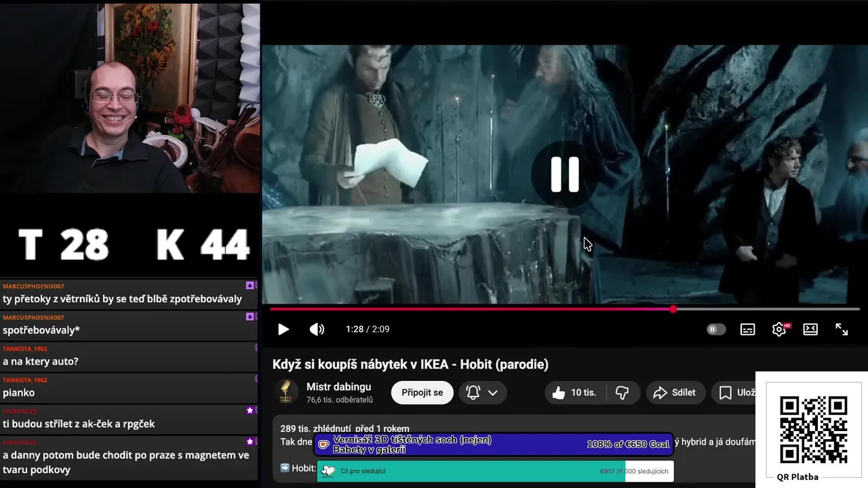Click chat message 'ti budou střílet z ak-ček a rpgček'
Image resolution: width=868 pixels, height=488 pixels.
click(79, 424)
